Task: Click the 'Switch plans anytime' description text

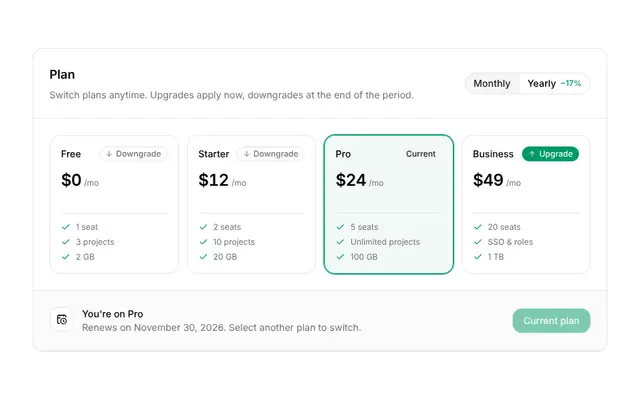Action: coord(231,95)
